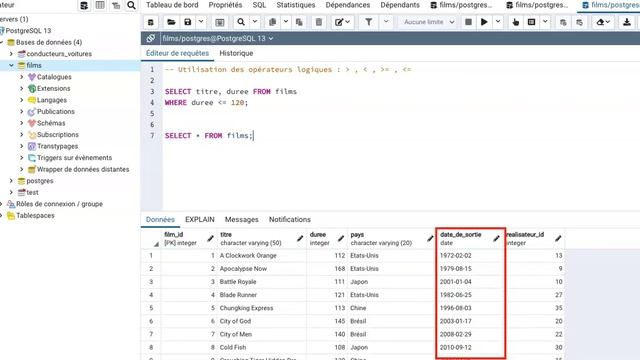Click the '1972-02-02' date cell
The image size is (640, 360).
(470, 256)
